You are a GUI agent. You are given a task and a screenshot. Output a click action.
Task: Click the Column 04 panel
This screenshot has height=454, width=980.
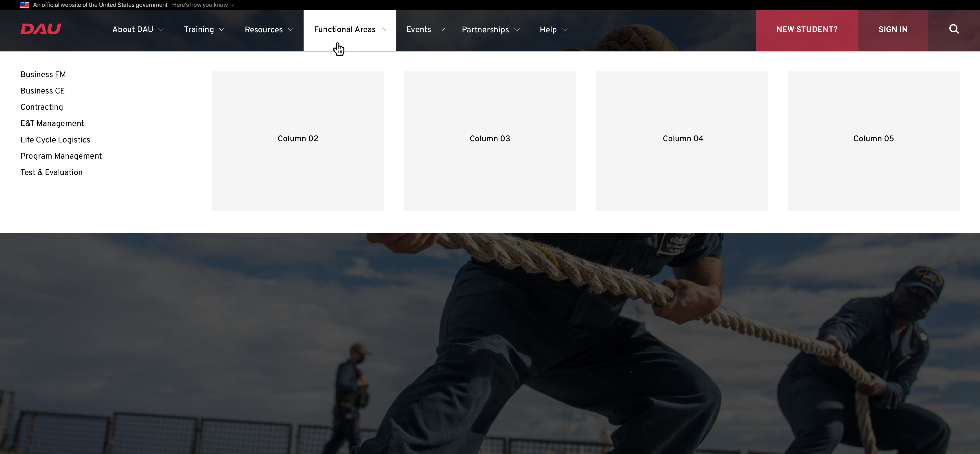[682, 141]
